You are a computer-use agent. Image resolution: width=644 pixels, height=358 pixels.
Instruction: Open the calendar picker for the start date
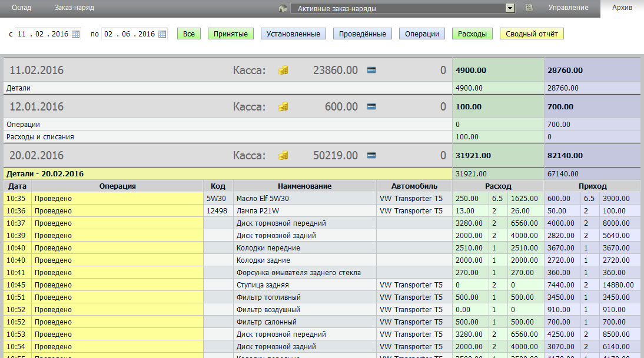(x=75, y=34)
